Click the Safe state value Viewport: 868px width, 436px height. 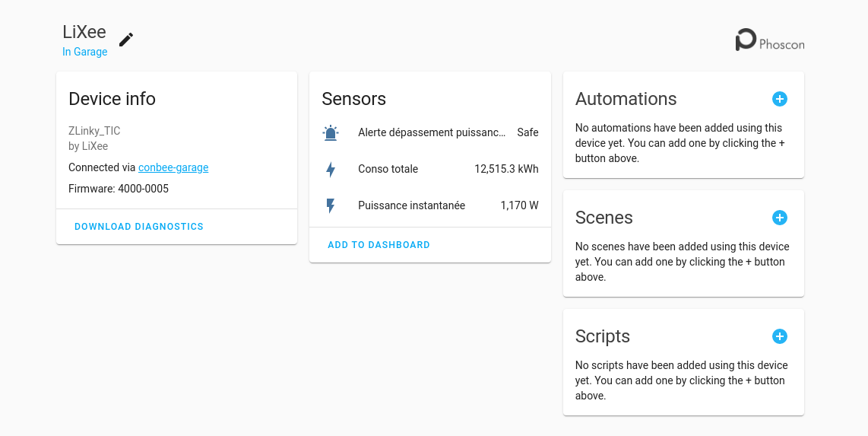click(527, 132)
